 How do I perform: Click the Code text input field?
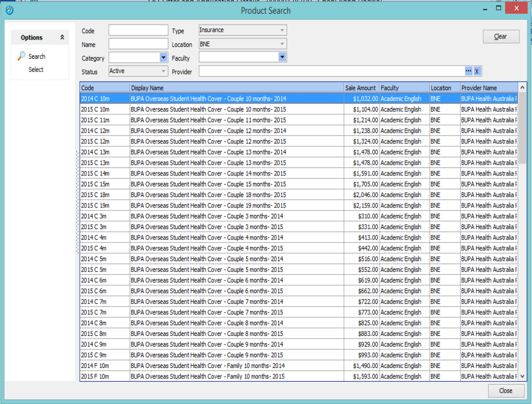click(138, 31)
